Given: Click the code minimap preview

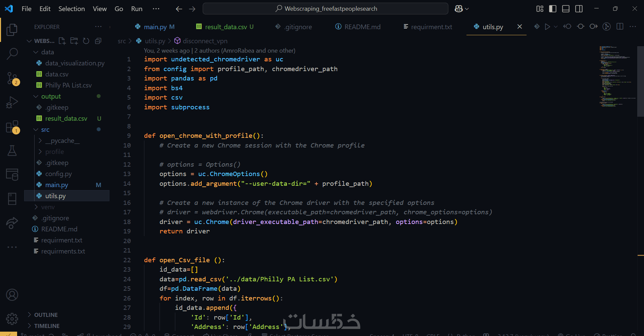Looking at the screenshot, I should [x=617, y=76].
